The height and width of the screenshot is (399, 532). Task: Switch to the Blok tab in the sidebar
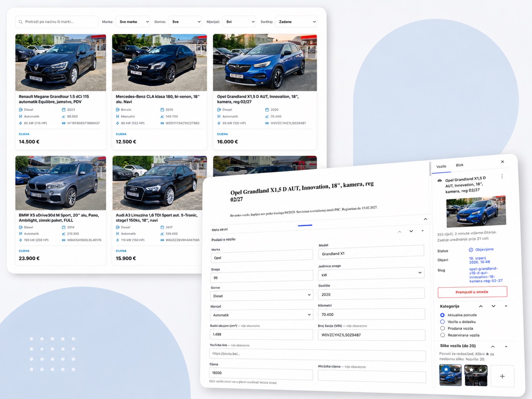tap(460, 165)
